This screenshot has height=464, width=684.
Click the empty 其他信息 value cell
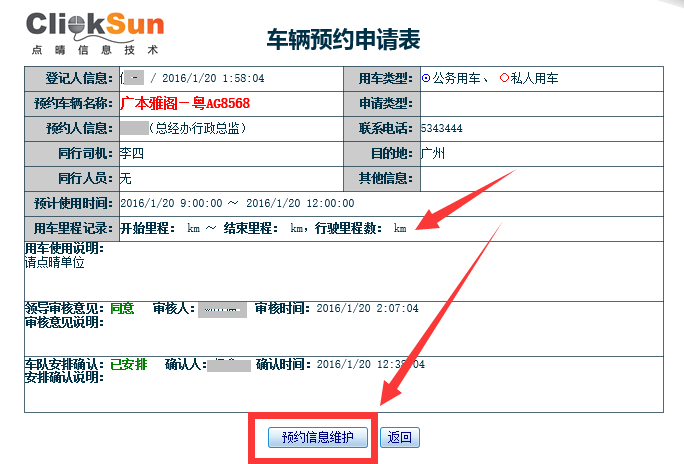click(540, 179)
